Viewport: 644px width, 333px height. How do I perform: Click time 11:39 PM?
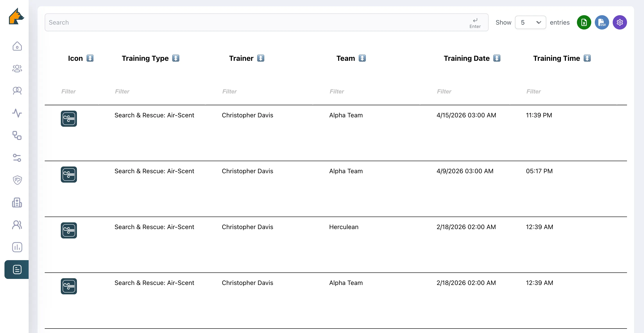point(539,115)
